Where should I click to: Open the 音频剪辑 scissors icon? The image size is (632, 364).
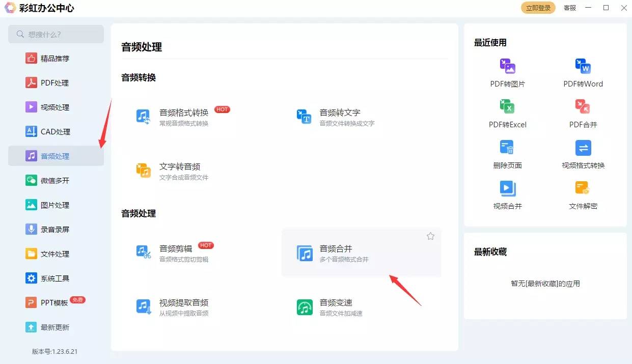[x=143, y=252]
